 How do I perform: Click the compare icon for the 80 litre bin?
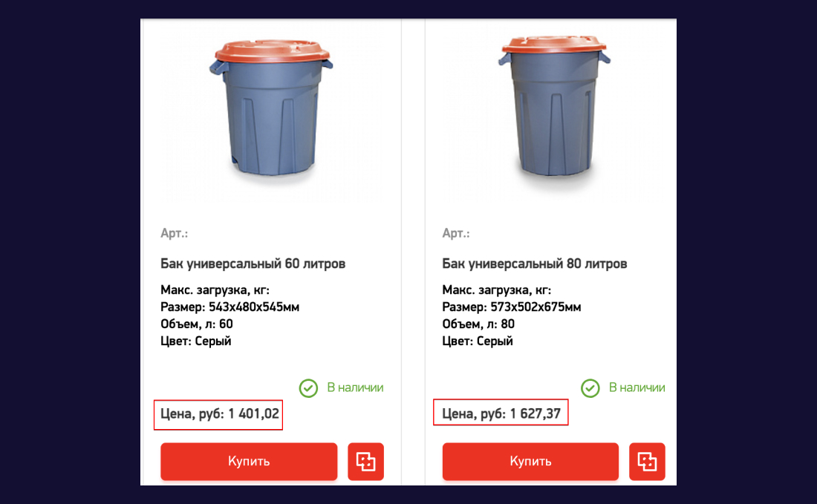point(647,461)
